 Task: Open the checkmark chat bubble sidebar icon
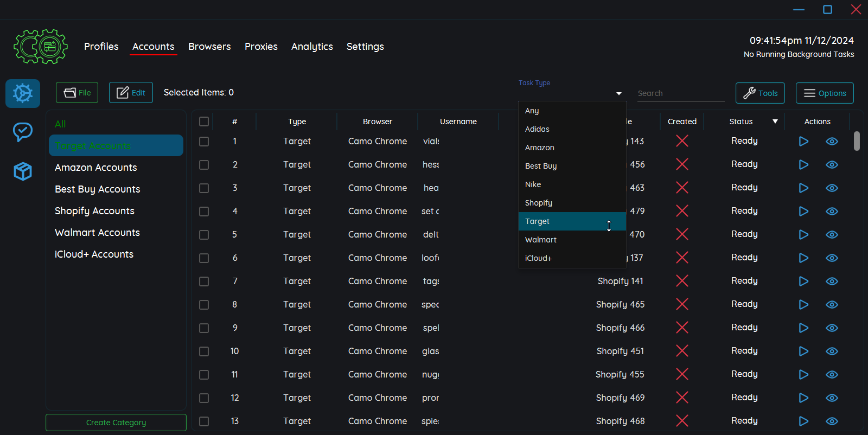pyautogui.click(x=23, y=132)
